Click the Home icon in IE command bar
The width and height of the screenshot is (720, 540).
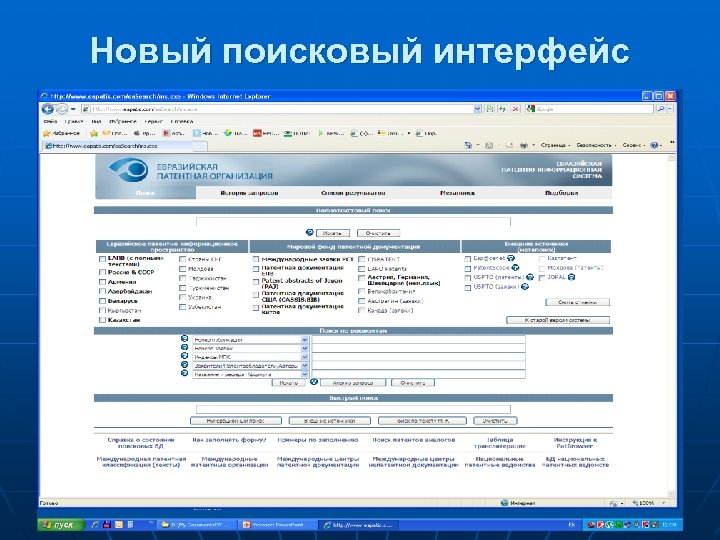468,145
